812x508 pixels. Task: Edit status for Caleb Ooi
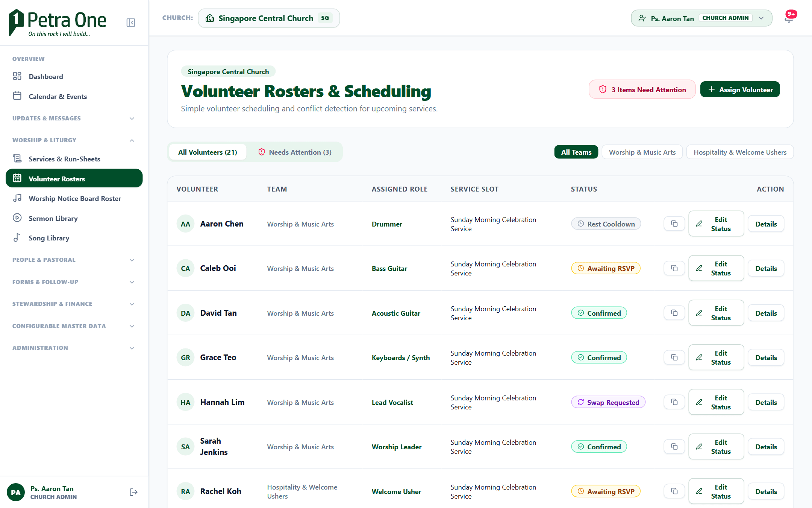(x=716, y=268)
